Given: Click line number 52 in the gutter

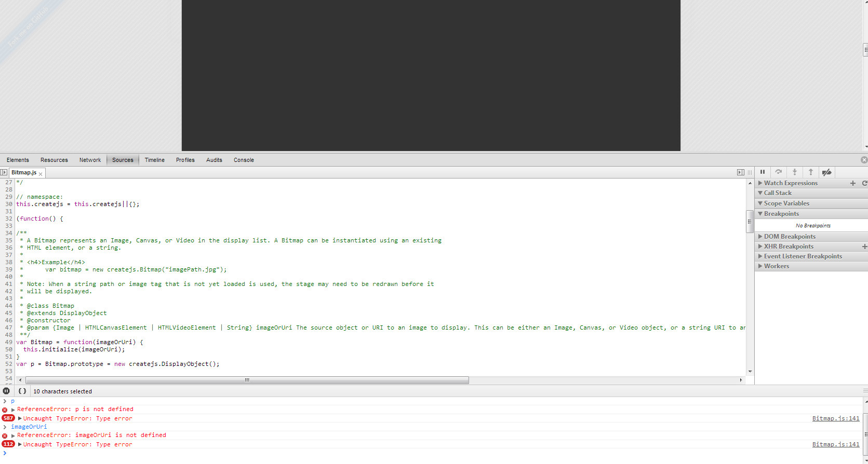Looking at the screenshot, I should [8, 364].
